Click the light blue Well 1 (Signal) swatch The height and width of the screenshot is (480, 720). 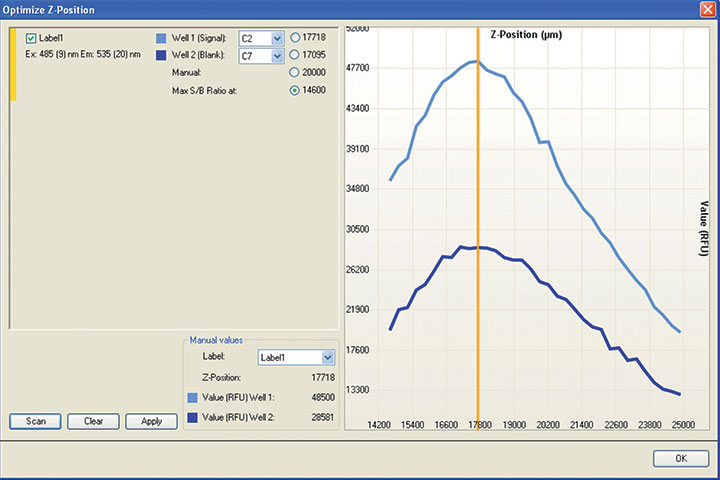point(162,38)
